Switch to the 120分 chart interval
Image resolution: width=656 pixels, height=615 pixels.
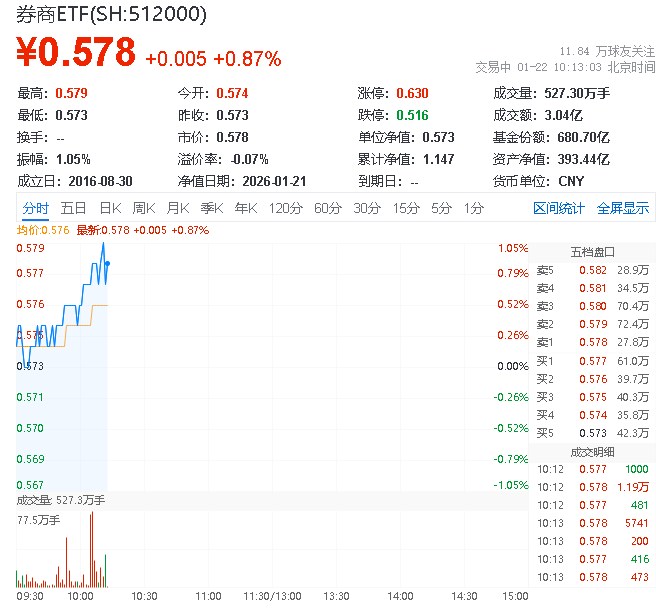click(285, 208)
